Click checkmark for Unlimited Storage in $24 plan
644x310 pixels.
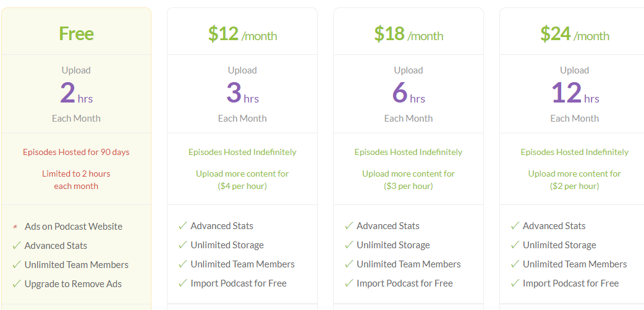(x=515, y=245)
